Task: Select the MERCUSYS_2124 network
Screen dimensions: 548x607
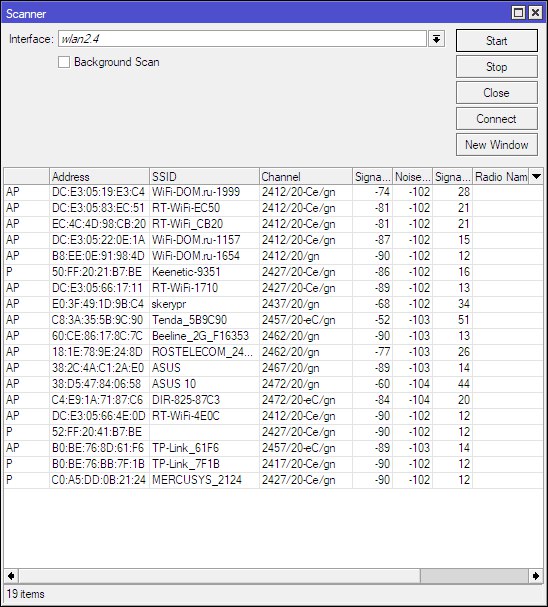Action: 273,480
